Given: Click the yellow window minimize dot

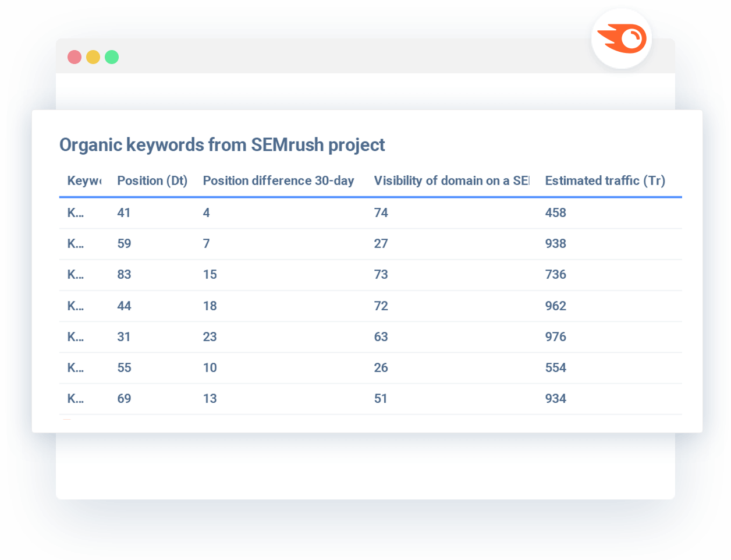Looking at the screenshot, I should coord(93,57).
